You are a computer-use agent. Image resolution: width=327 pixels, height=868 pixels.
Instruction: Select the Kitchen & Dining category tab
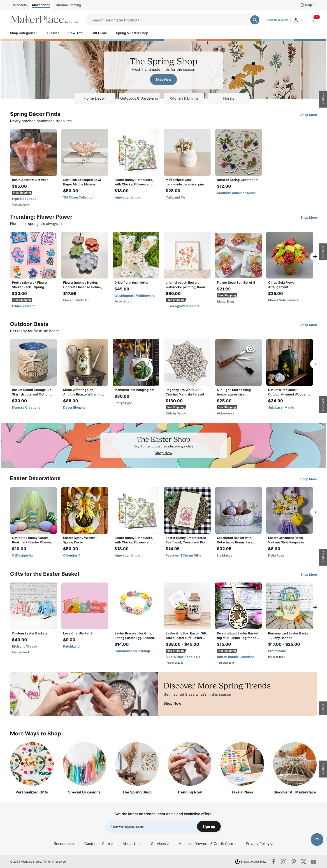183,98
